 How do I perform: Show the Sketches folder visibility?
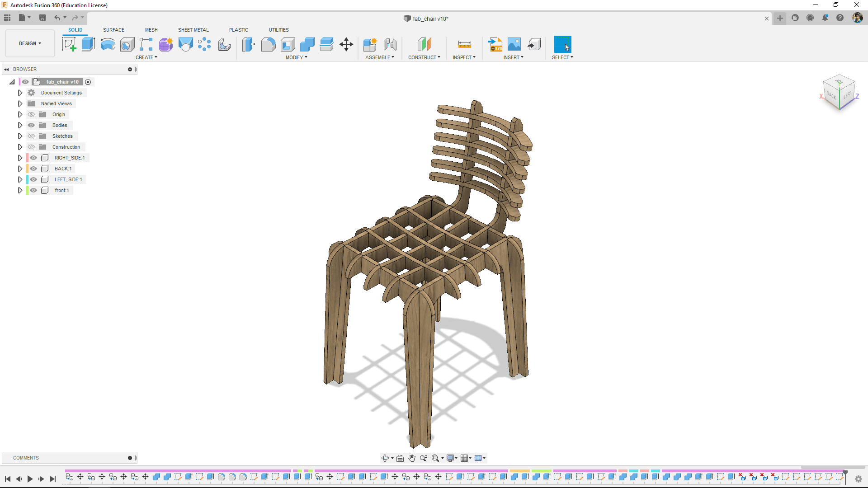(31, 136)
